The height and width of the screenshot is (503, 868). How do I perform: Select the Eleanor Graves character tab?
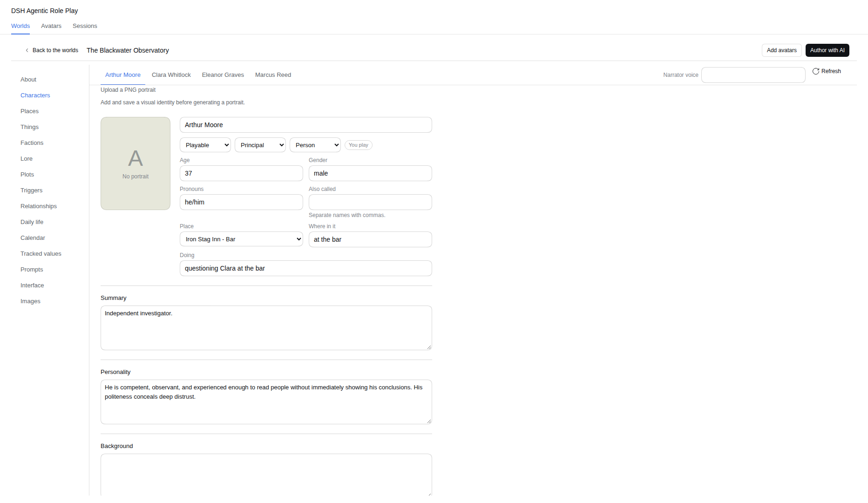point(223,75)
